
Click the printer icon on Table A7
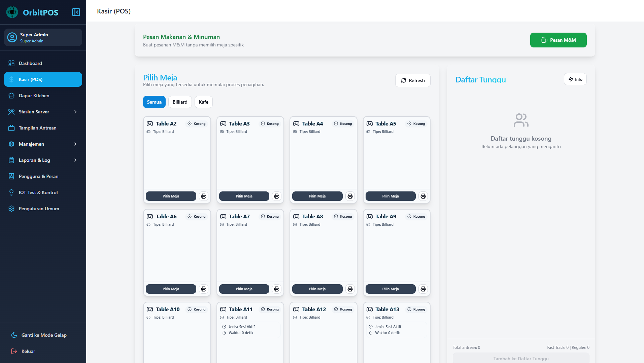click(x=277, y=289)
